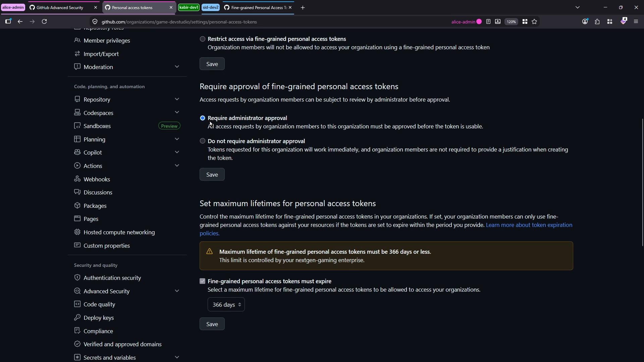Screen dimensions: 644x362
Task: Click the Deploy keys key icon
Action: [x=77, y=317]
